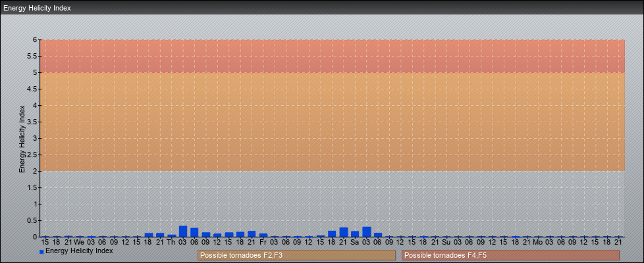The image size is (644, 263).
Task: Click the tallest bar at Thursday 03
Action: tap(183, 231)
